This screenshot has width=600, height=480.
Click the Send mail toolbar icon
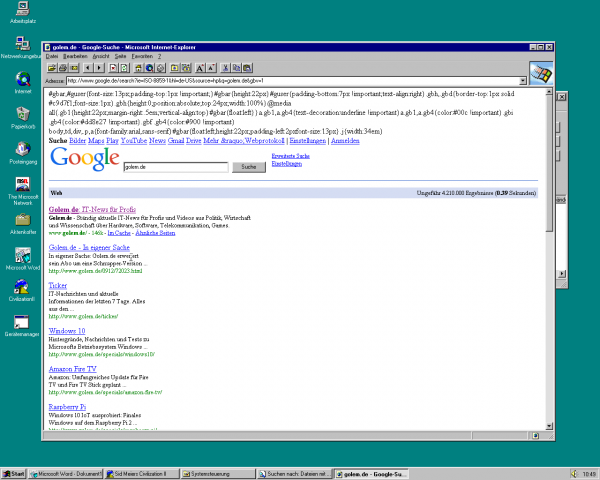(x=74, y=68)
